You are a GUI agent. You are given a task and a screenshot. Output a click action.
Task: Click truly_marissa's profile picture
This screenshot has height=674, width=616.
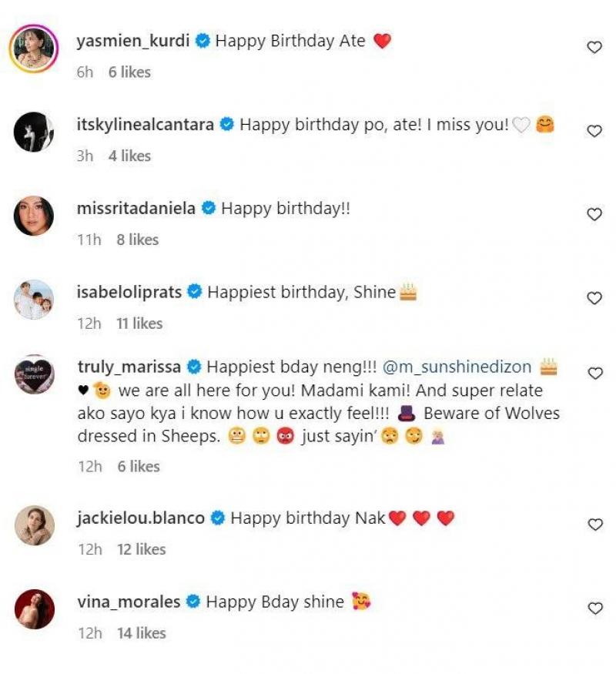pos(34,375)
